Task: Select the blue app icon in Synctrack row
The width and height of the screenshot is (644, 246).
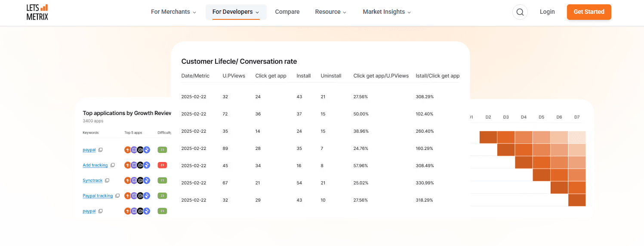Action: pos(147,181)
